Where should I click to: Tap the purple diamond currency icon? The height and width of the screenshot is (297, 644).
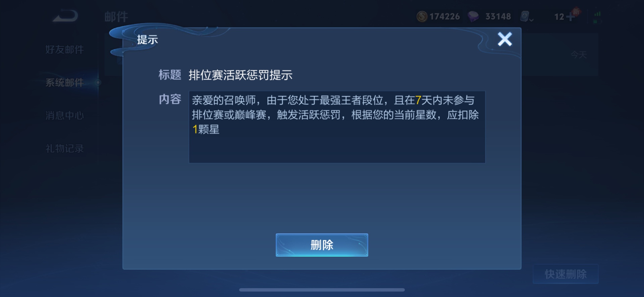473,16
